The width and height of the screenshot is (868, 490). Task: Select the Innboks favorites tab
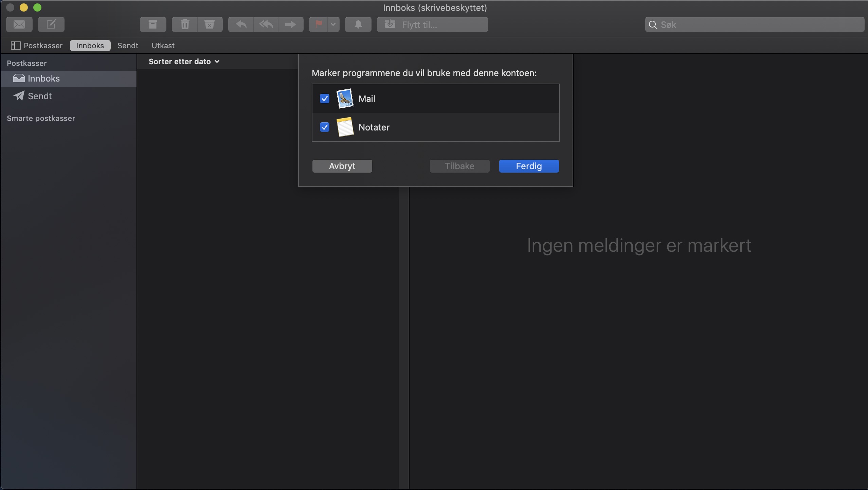click(90, 46)
